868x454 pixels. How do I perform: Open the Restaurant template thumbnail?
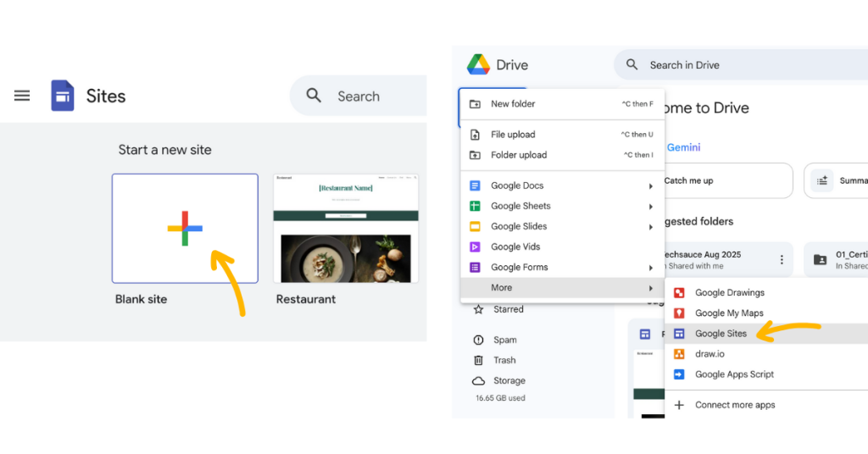point(346,229)
